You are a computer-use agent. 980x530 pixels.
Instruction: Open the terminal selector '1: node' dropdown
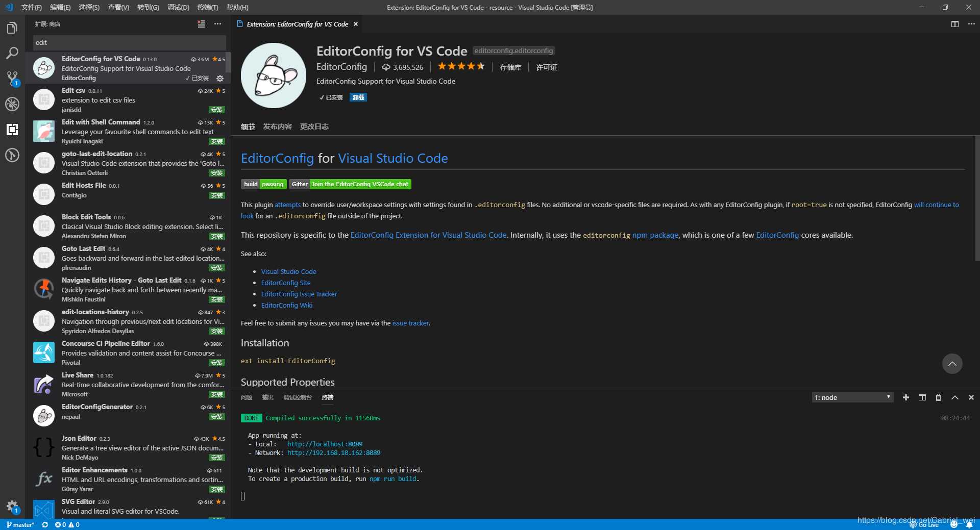[852, 397]
